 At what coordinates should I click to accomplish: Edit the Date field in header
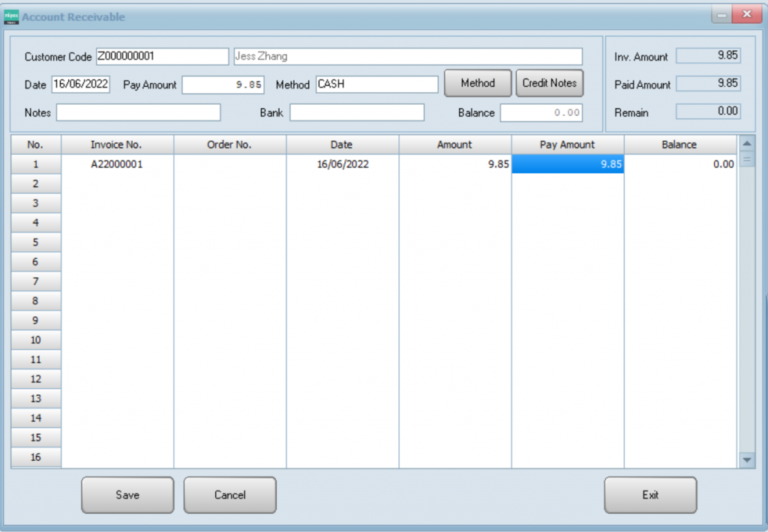point(81,85)
